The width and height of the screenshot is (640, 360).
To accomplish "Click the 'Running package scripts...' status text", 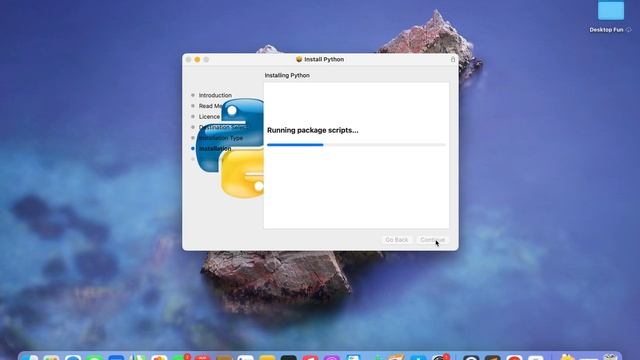I will coord(313,130).
